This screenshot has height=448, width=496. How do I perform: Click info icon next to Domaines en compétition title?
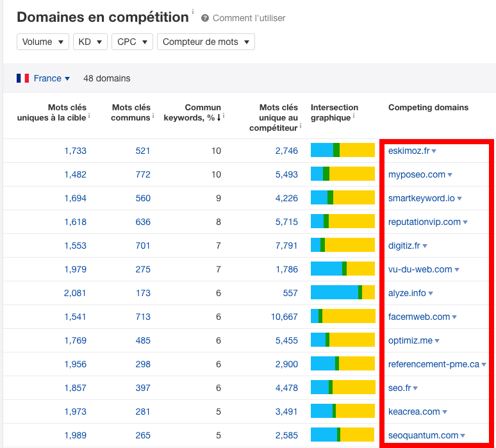193,12
